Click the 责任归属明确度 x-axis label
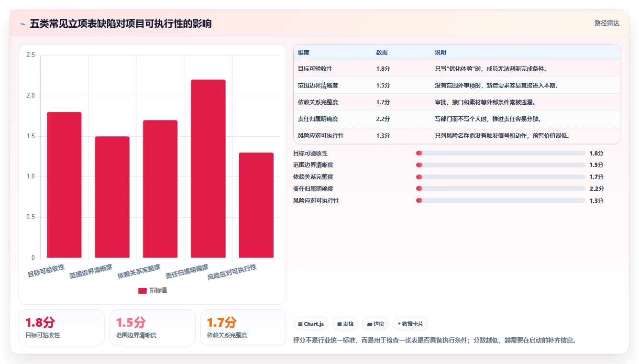This screenshot has width=639, height=364. (x=187, y=271)
